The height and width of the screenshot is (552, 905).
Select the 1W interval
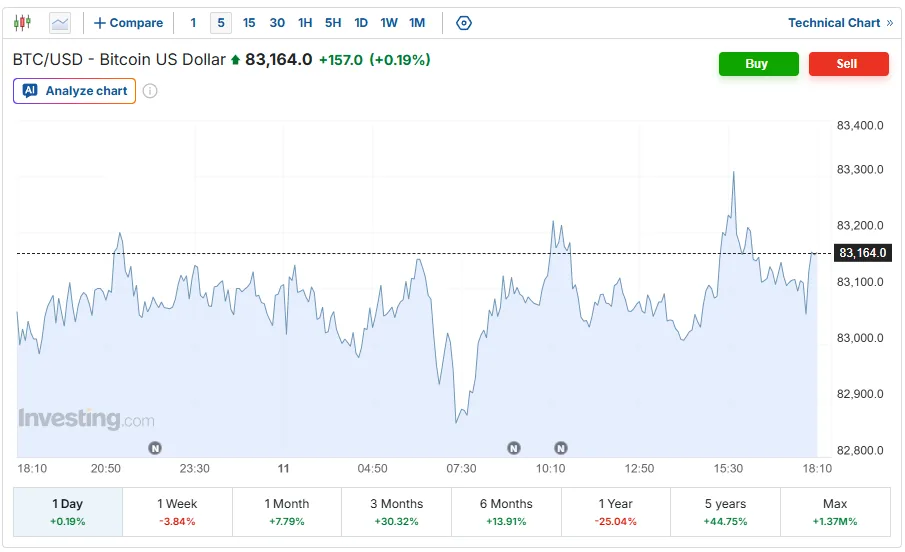(x=389, y=23)
